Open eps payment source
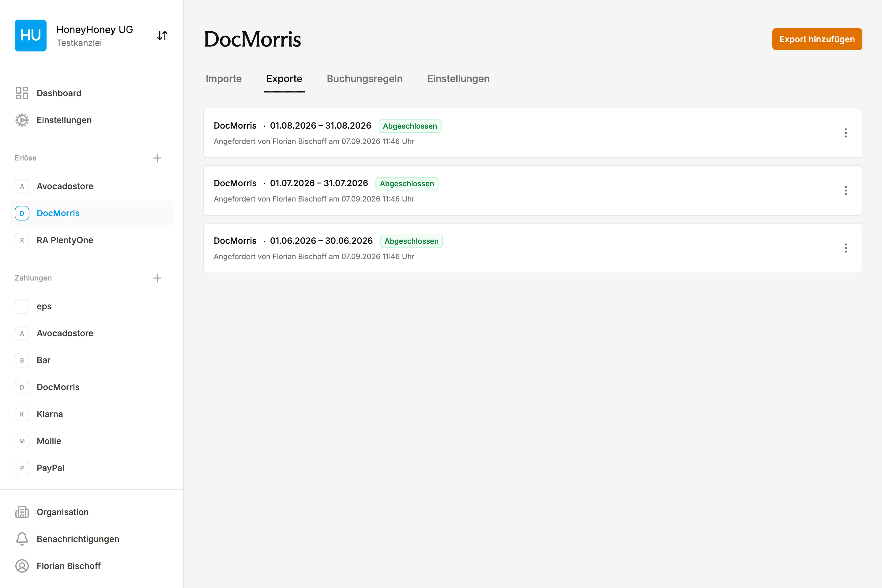The width and height of the screenshot is (882, 588). coord(92,306)
